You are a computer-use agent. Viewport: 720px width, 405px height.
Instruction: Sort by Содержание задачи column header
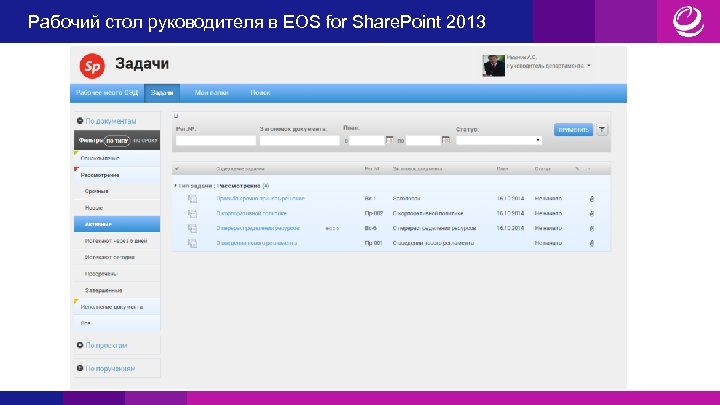(240, 169)
